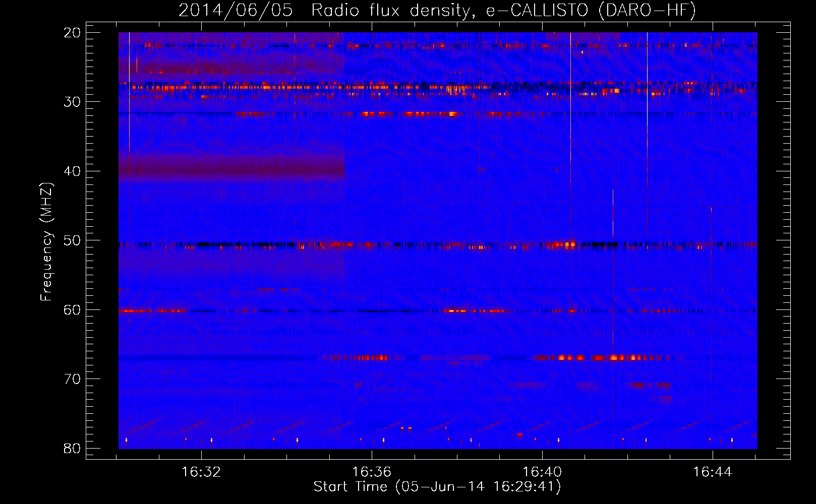Click the 70 frequency tick label
Screen dimensions: 816x504
tap(72, 379)
